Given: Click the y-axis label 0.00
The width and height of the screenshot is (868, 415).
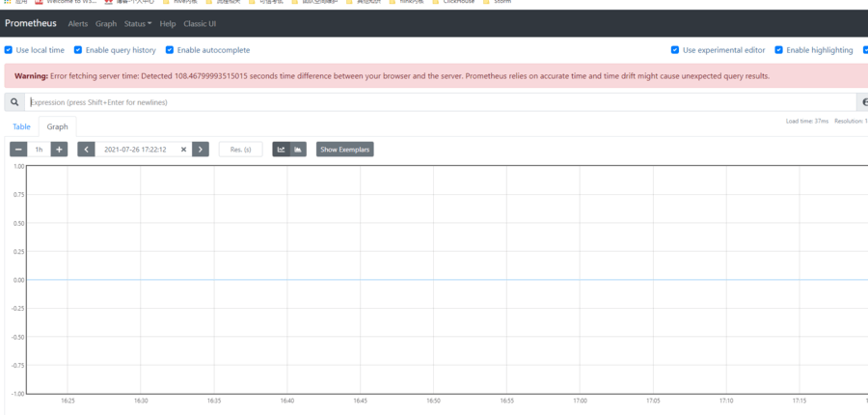Looking at the screenshot, I should [17, 280].
